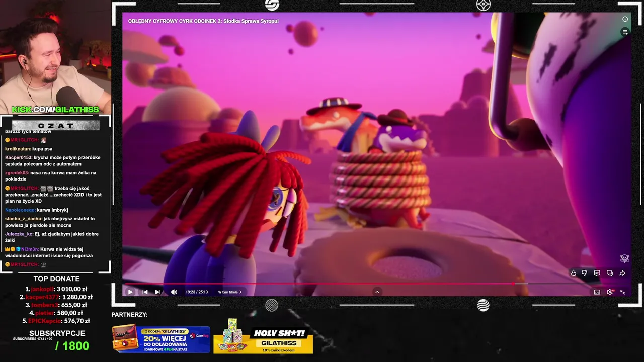Click fourth donor pietier 580,00 zł
Viewport: 644px width, 362px height.
coord(56,313)
